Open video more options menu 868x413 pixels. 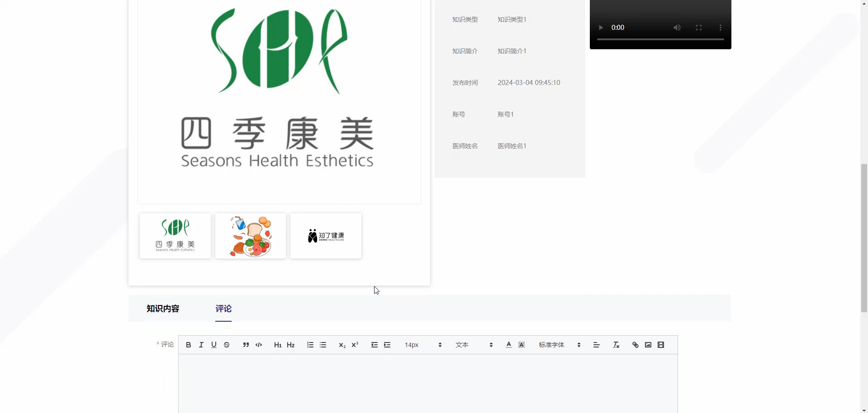coord(721,28)
